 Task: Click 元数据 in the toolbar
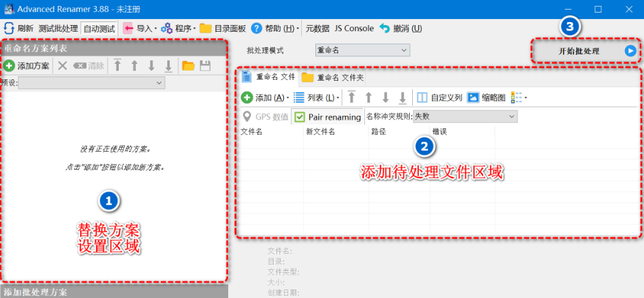317,28
